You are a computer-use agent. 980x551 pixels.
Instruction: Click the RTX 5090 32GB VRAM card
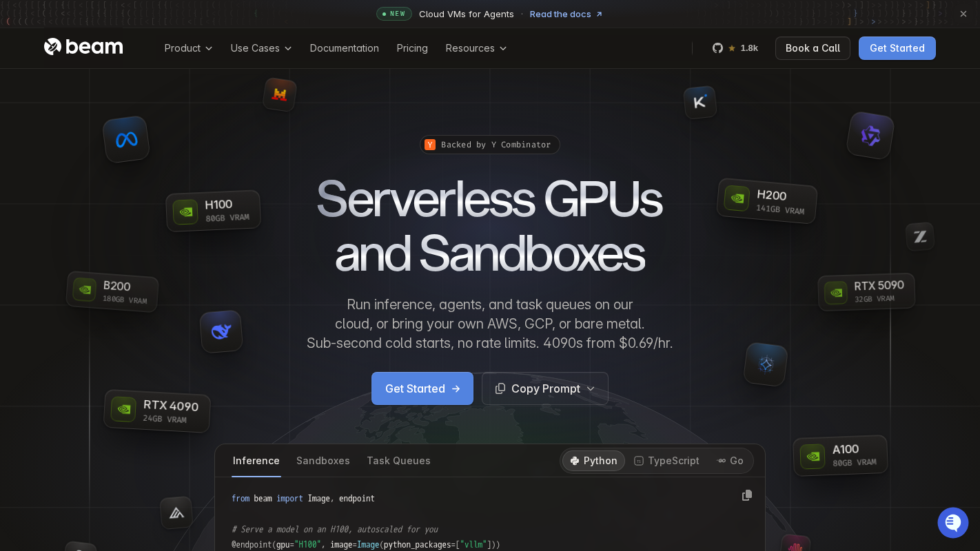point(866,292)
